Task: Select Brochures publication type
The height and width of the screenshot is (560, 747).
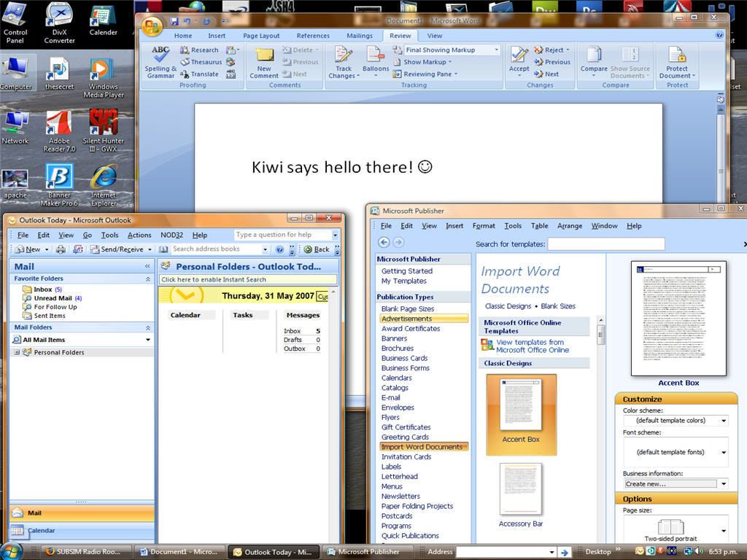Action: [x=398, y=349]
